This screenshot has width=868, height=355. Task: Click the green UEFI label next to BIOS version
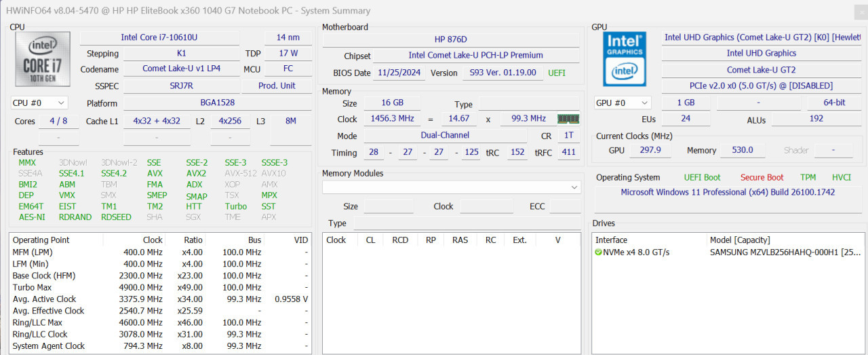pos(556,73)
